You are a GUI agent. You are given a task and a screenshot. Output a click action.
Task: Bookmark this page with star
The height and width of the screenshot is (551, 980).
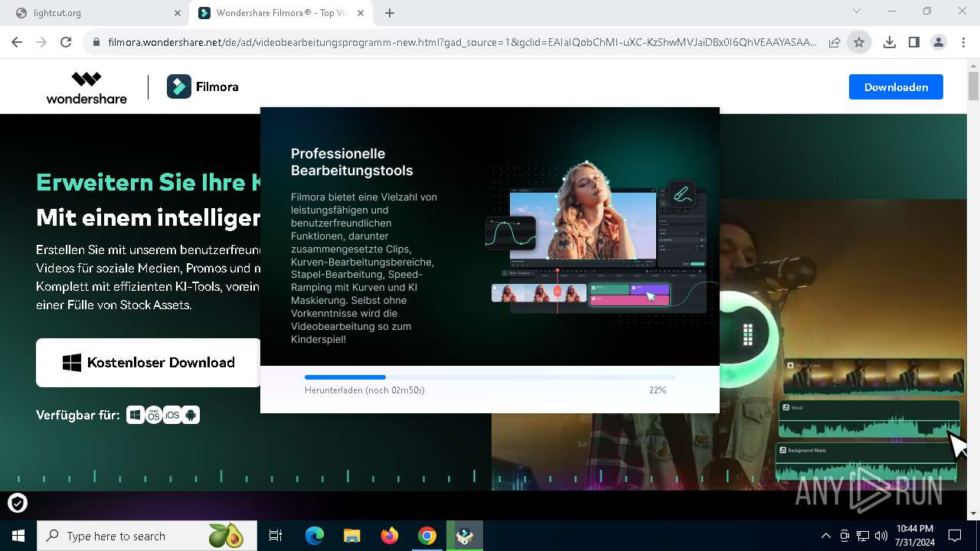859,43
